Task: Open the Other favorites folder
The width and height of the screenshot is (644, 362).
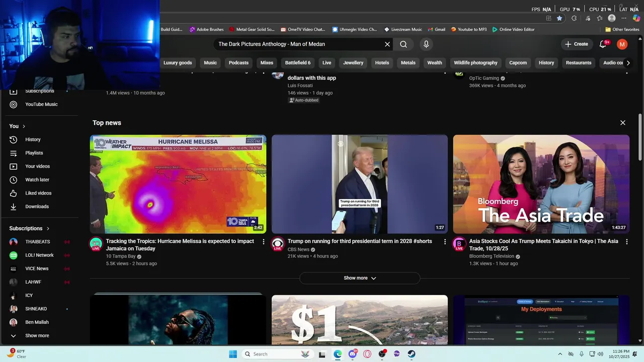Action: click(x=622, y=30)
